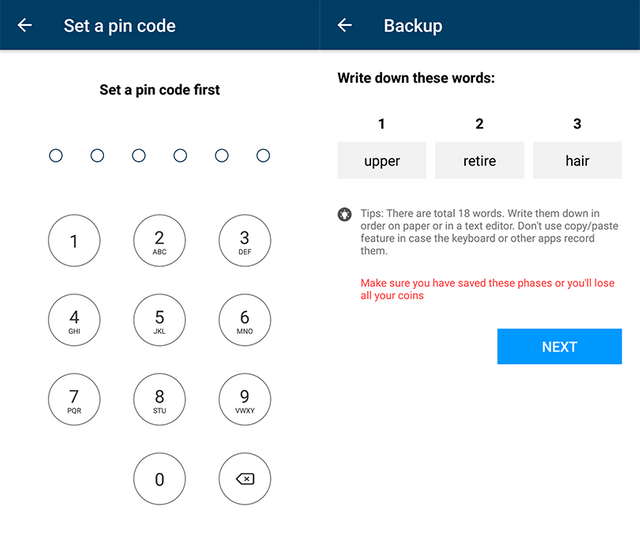The width and height of the screenshot is (640, 552).
Task: Tap the first pin code circle
Action: (x=56, y=155)
